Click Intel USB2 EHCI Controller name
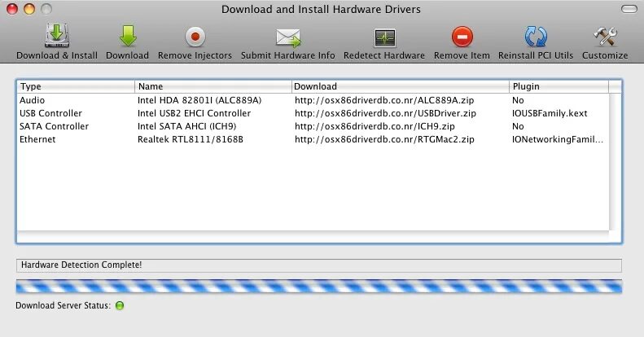Image resolution: width=644 pixels, height=337 pixels. click(194, 113)
